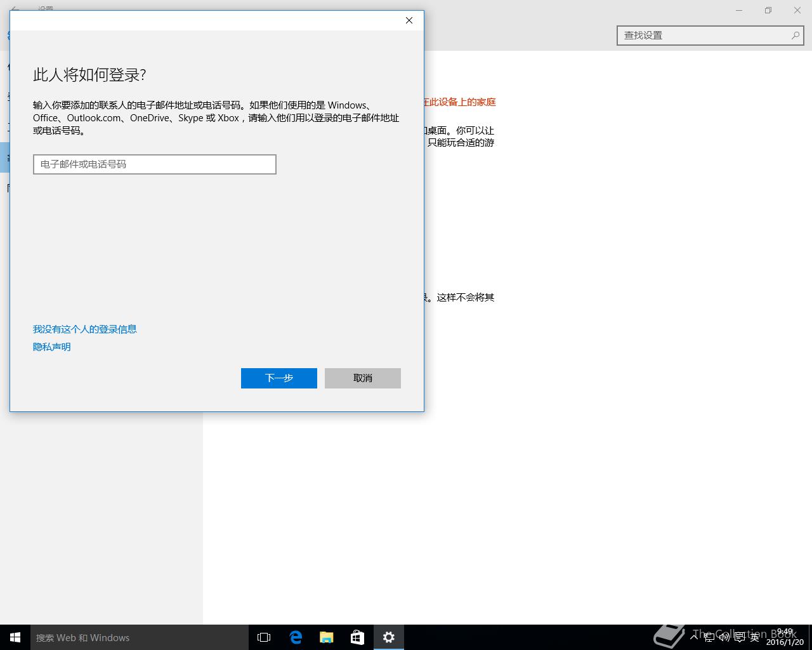Open Task View from the taskbar
The image size is (812, 650).
(x=264, y=637)
